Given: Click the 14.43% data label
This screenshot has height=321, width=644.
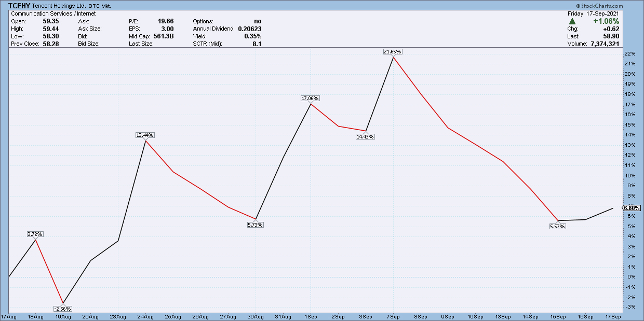Looking at the screenshot, I should click(x=365, y=136).
